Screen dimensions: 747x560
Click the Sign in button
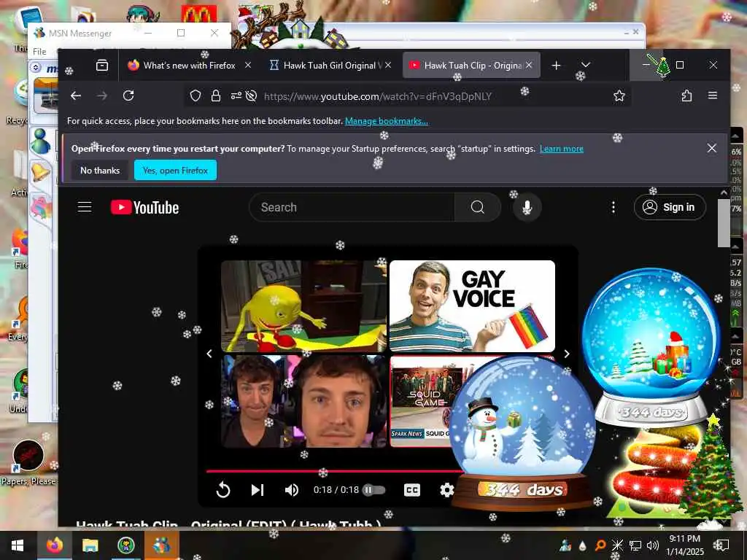(670, 207)
